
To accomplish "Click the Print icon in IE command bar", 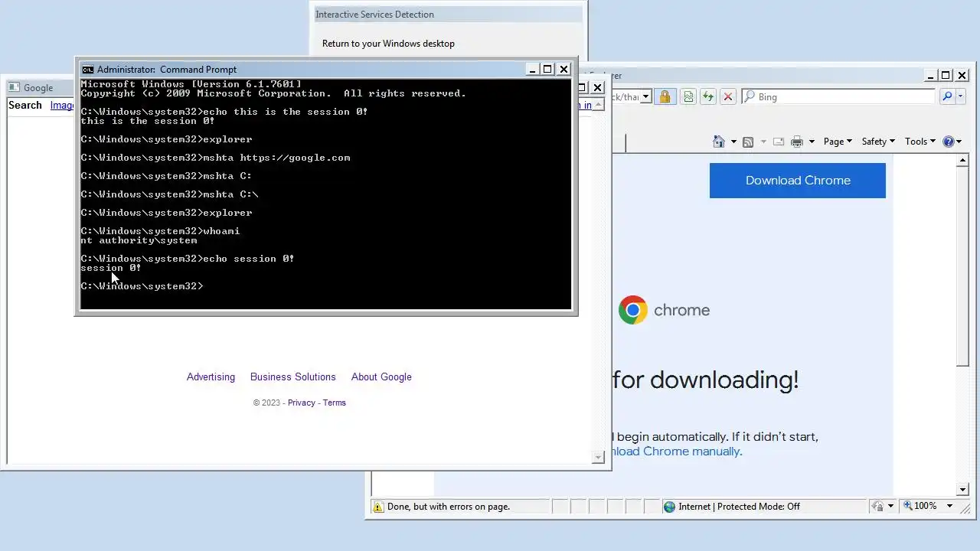I will tap(797, 142).
